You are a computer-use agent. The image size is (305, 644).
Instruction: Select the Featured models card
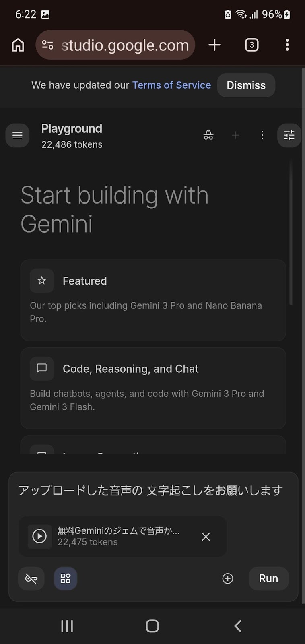pyautogui.click(x=153, y=300)
